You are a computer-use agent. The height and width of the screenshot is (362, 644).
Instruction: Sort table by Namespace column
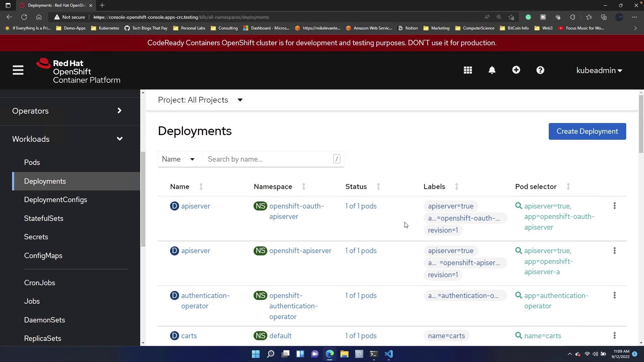304,187
